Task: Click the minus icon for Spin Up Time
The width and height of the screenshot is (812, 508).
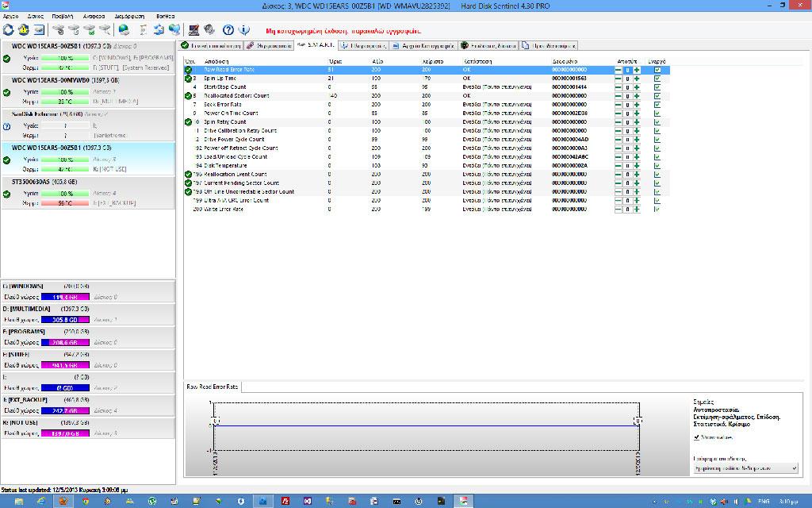Action: [618, 79]
